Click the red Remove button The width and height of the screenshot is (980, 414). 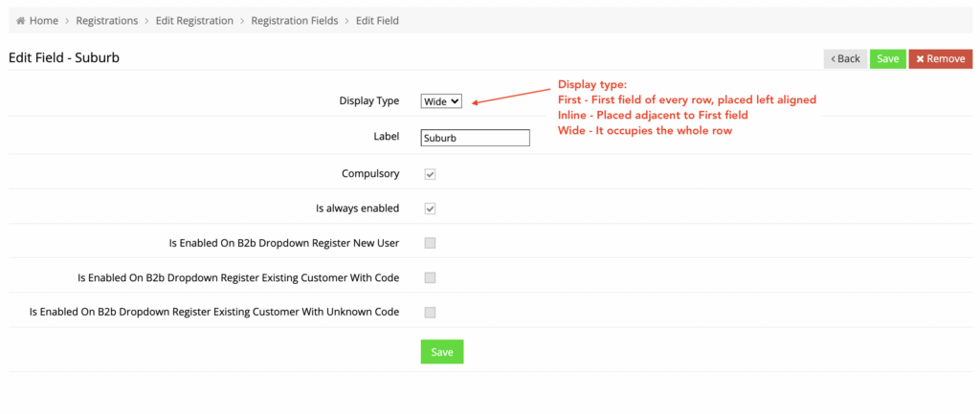click(x=941, y=58)
